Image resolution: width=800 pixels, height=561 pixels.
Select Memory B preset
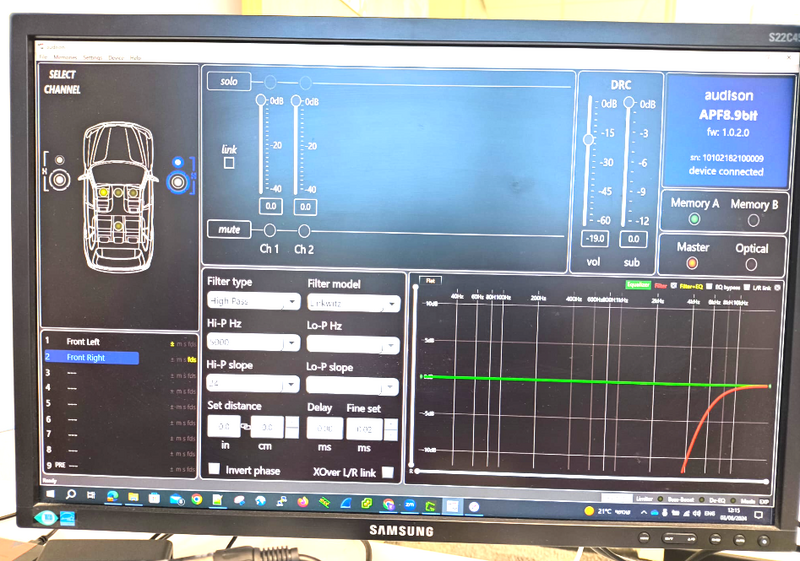point(753,220)
